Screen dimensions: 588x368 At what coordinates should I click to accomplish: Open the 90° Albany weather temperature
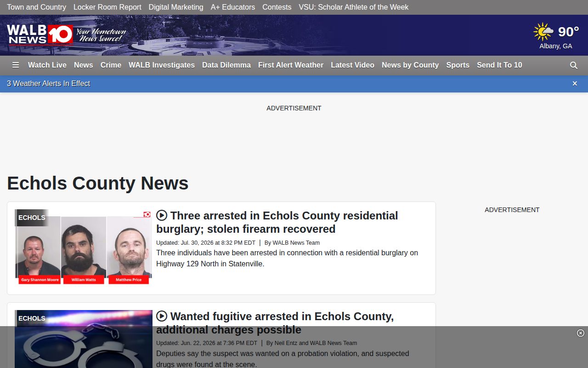tap(568, 32)
